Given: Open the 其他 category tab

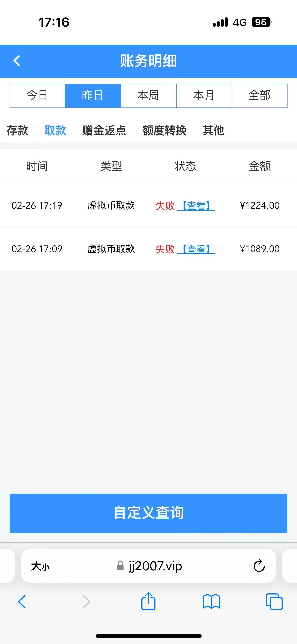Looking at the screenshot, I should pos(213,131).
